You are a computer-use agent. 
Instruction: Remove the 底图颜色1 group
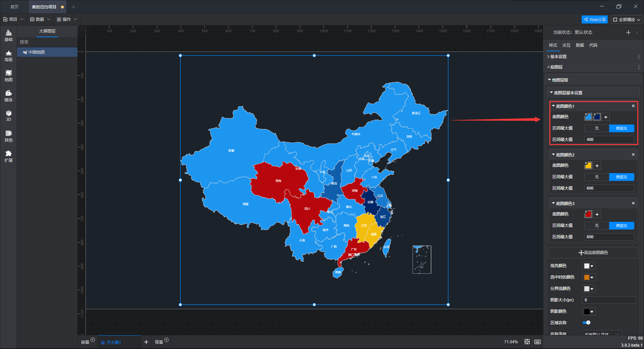click(x=633, y=106)
